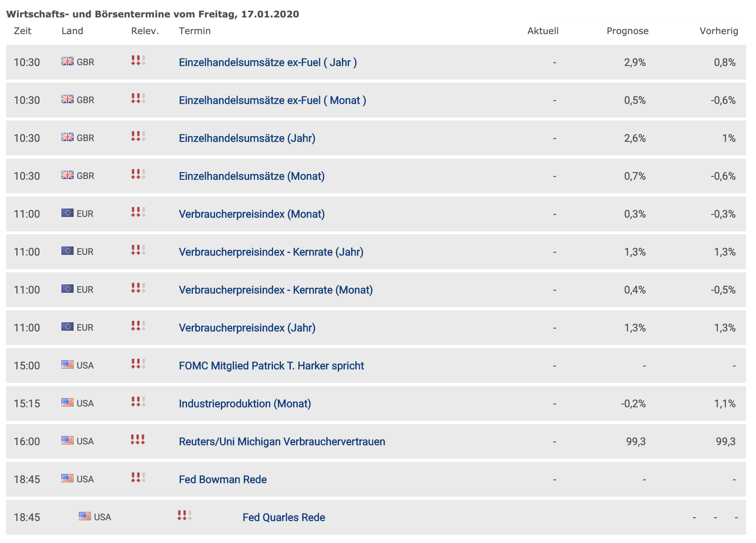Click the relevance marks for Einzelhandelsumsätze (Monat)
This screenshot has height=543, width=756.
point(138,174)
